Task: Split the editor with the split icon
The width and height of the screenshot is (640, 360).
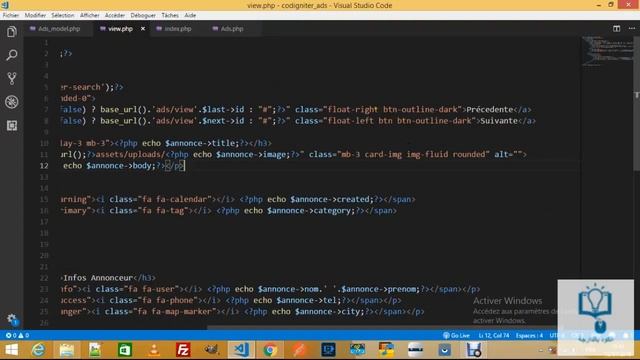Action: pyautogui.click(x=616, y=29)
